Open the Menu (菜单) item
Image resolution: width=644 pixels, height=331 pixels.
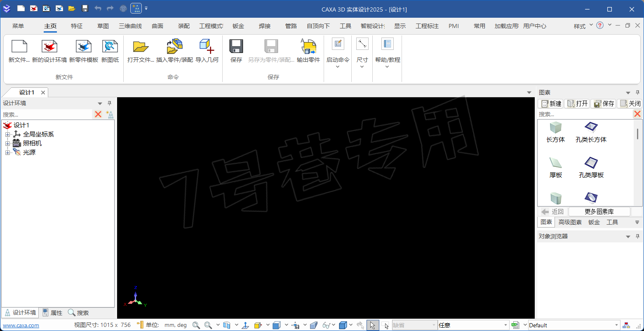pos(18,26)
